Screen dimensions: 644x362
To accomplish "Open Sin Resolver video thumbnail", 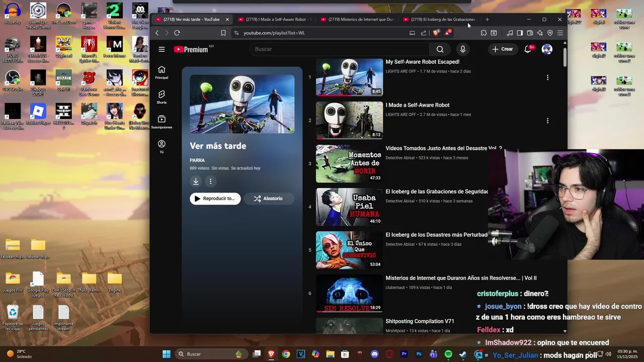I will [349, 294].
